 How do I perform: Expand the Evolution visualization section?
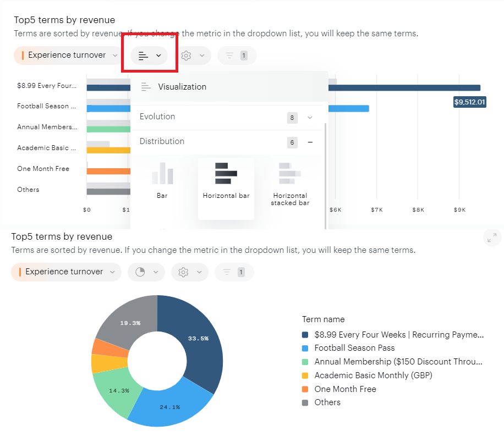click(x=309, y=117)
